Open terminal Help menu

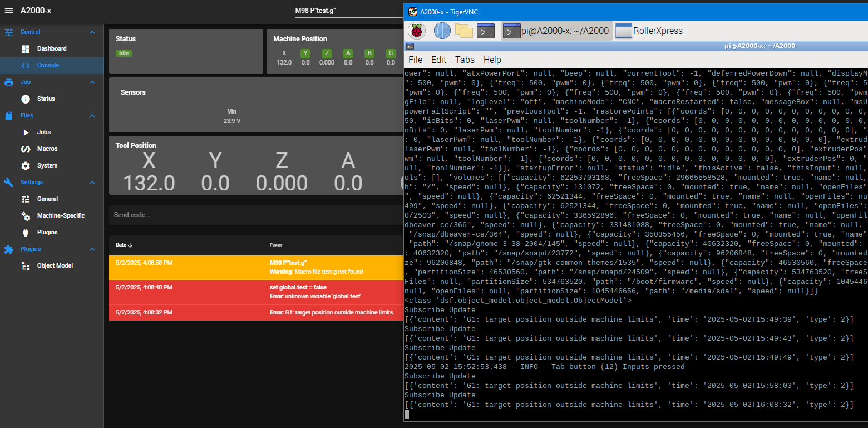[492, 60]
